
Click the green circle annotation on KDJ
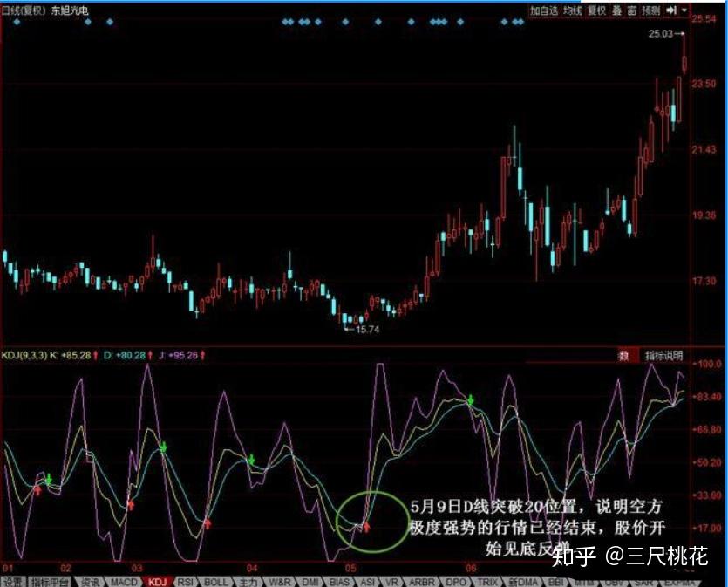point(372,522)
